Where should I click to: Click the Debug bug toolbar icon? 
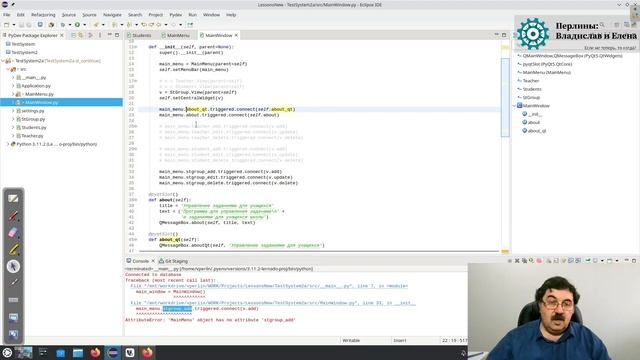pos(63,25)
